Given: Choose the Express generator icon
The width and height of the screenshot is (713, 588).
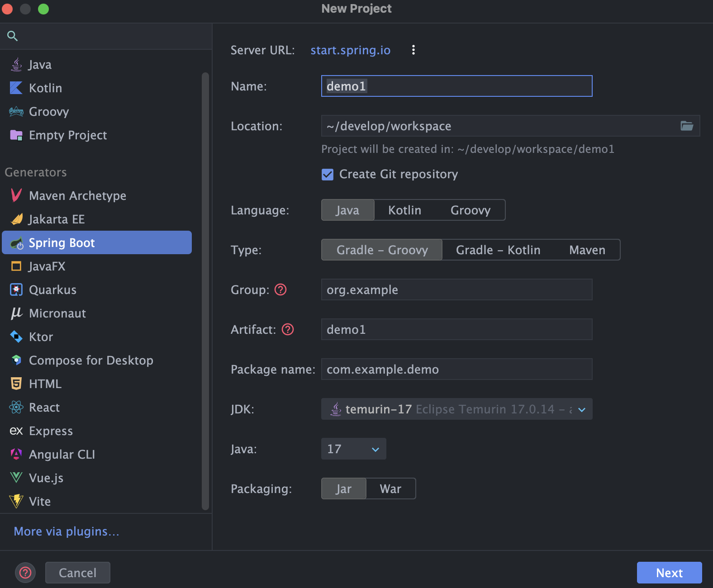Looking at the screenshot, I should [x=16, y=431].
